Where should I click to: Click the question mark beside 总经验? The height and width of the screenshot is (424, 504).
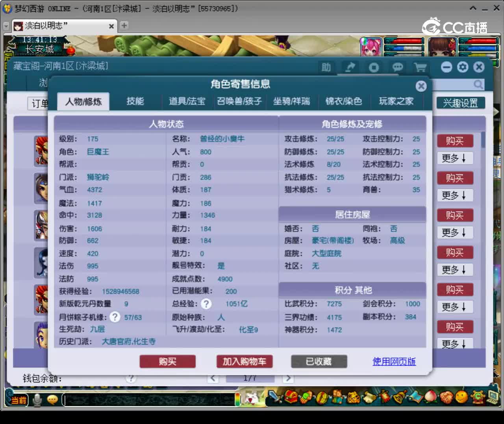206,304
